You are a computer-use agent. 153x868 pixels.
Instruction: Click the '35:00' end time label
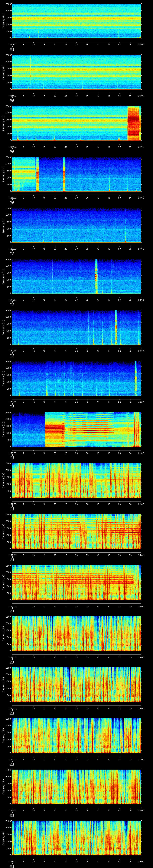coord(141,657)
